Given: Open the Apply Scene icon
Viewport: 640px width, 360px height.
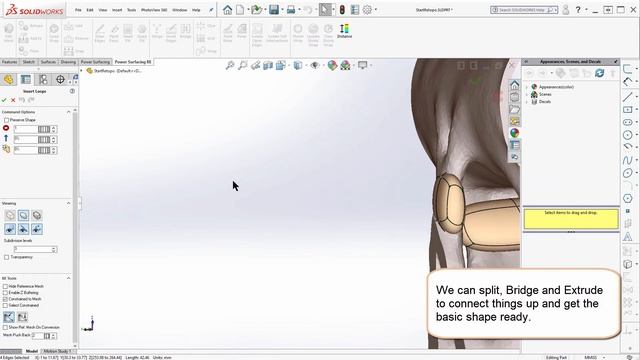Looking at the screenshot, I should [x=345, y=65].
